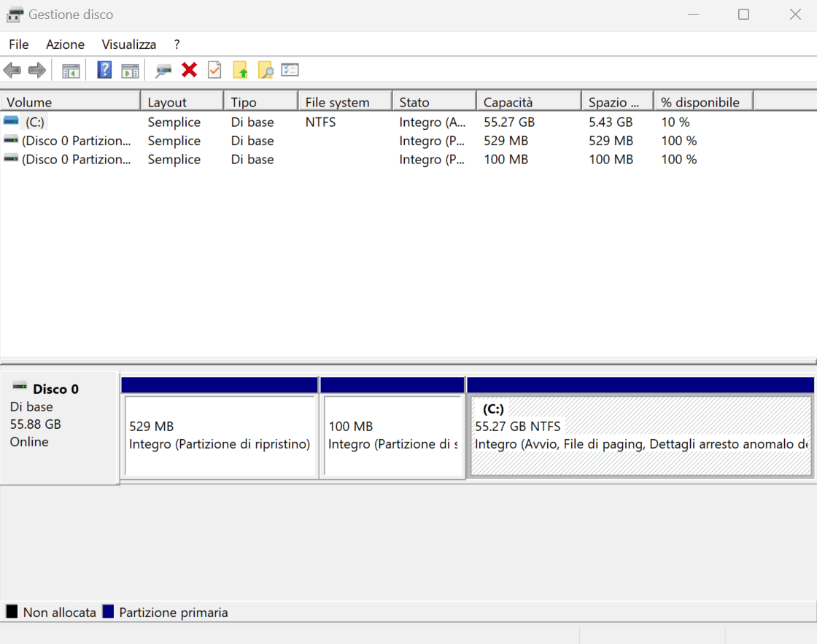Sort by the Spazio ... column header
Screen dimensions: 817x644
618,101
